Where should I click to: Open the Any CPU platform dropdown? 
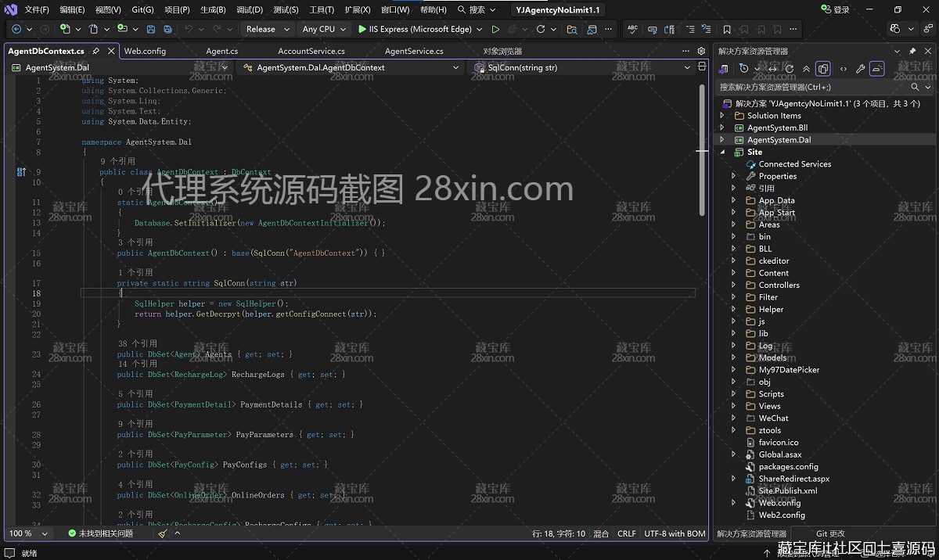tap(324, 28)
